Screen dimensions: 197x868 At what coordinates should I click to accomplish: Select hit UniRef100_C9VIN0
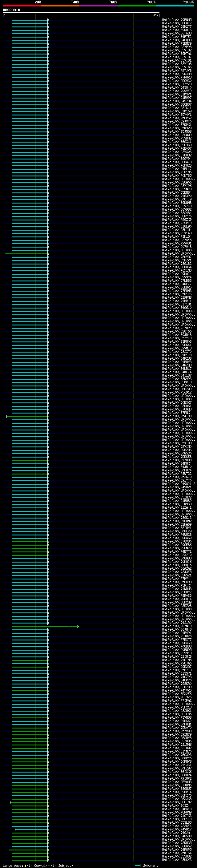[x=177, y=447]
